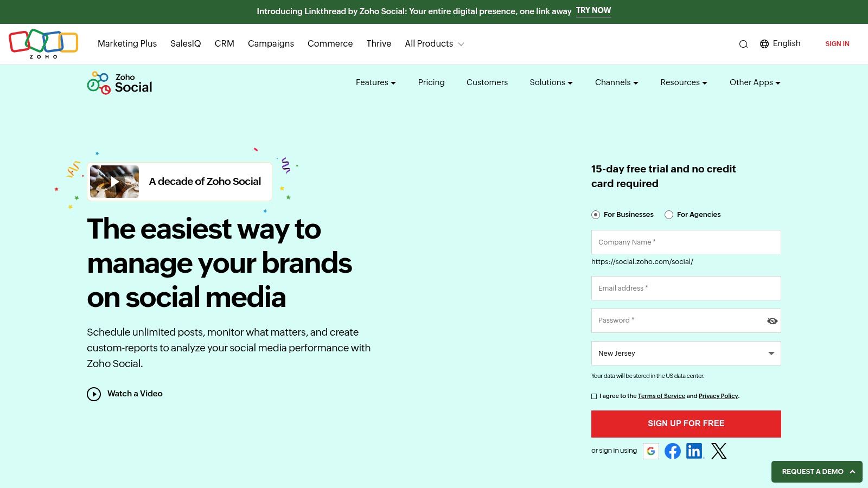Click the SIGN IN link

click(x=837, y=44)
